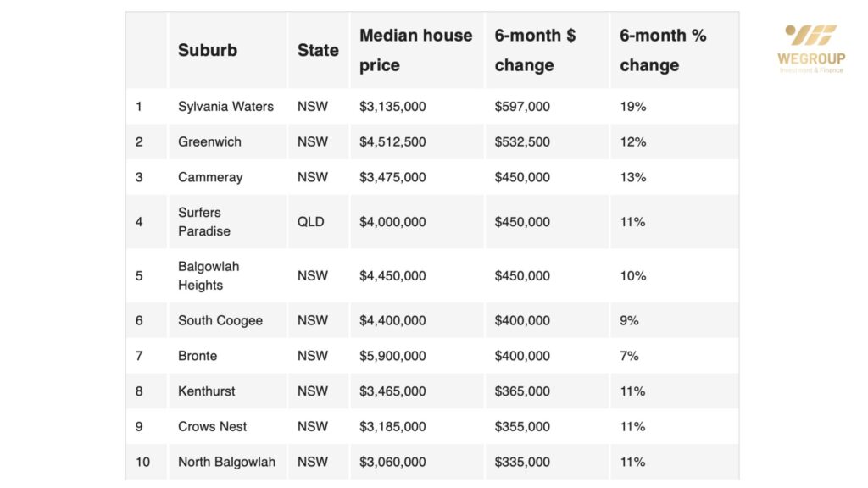The image size is (868, 488).
Task: Click the Kenthurst suburb cell
Action: tap(207, 391)
